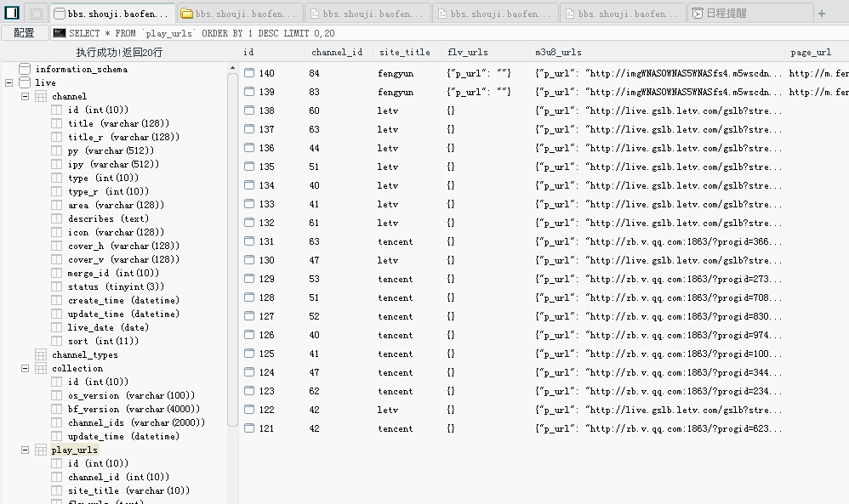Click the column icon next to merge_id
This screenshot has width=849, height=504.
[x=57, y=273]
